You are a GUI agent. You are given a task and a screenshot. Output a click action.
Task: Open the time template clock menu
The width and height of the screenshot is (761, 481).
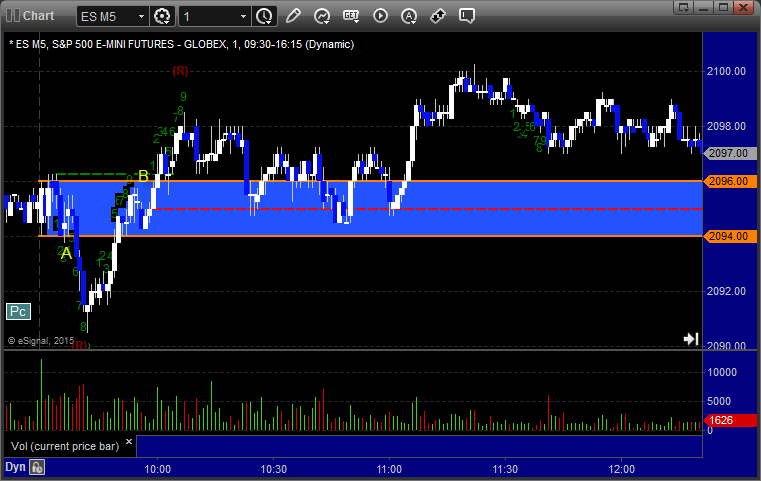click(x=265, y=17)
